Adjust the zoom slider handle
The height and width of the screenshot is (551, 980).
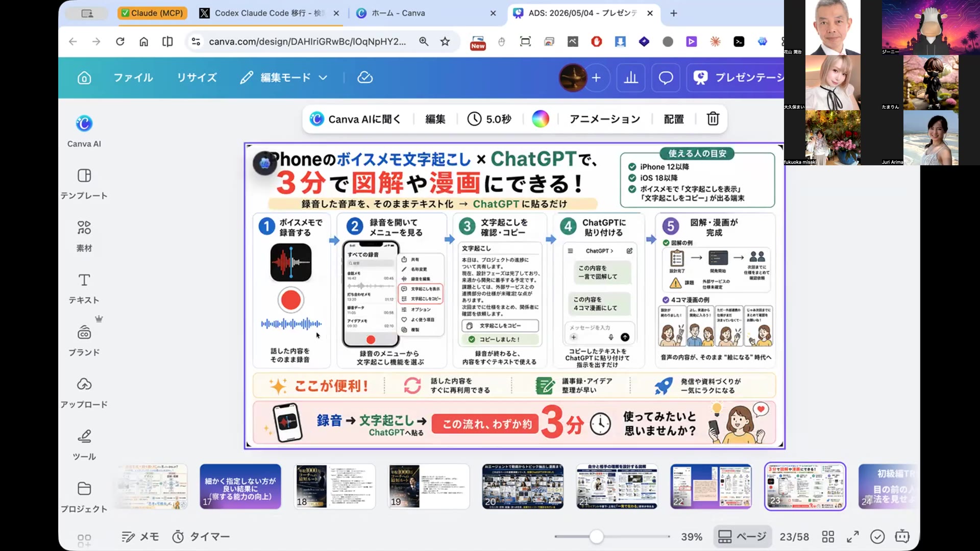point(596,537)
